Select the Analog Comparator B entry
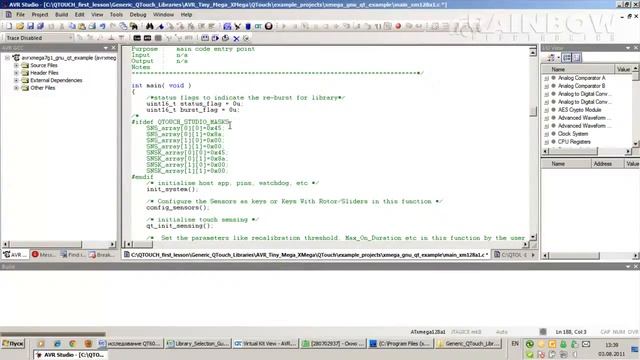640x360 pixels. 581,86
